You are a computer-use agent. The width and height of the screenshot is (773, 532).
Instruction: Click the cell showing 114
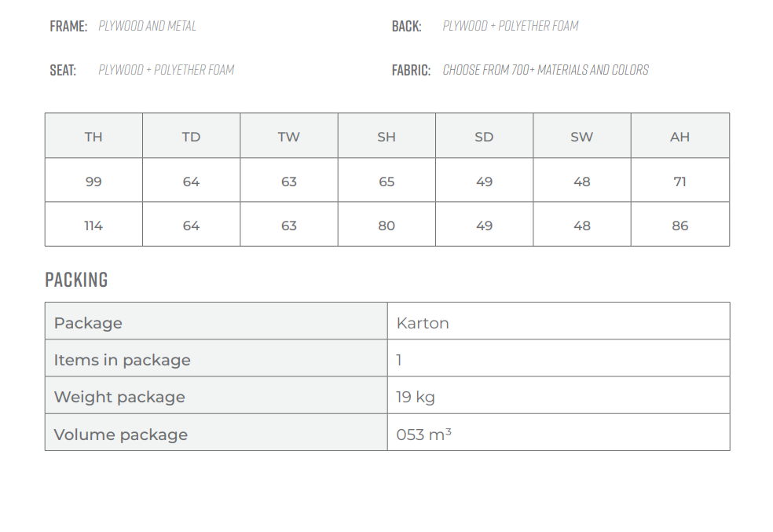coord(93,225)
